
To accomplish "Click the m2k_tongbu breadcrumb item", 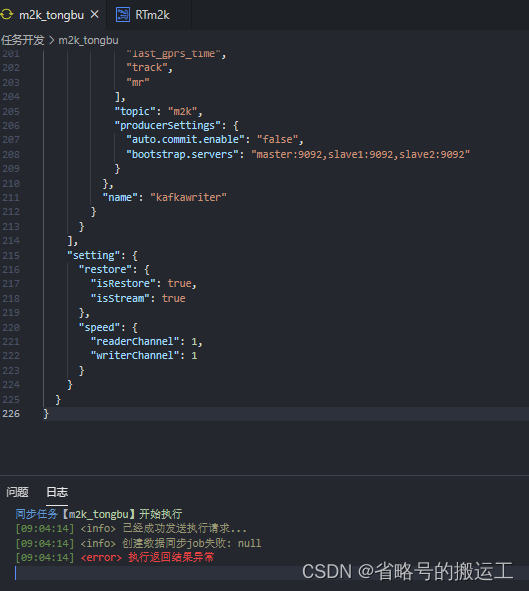I will pos(88,40).
